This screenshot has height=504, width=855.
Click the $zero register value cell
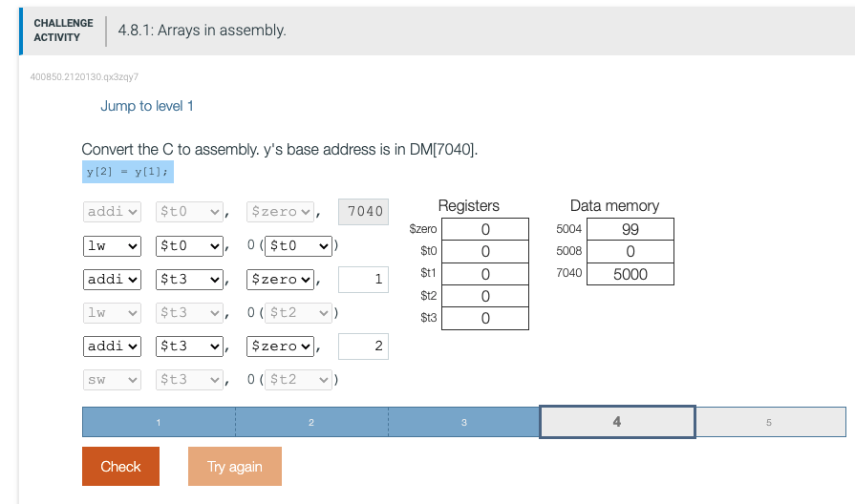(x=485, y=229)
